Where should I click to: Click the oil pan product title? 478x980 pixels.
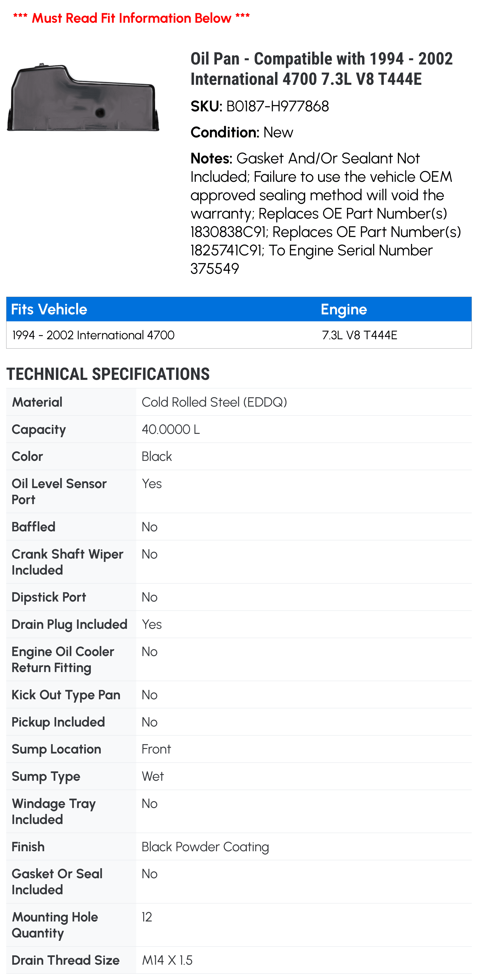pos(322,69)
